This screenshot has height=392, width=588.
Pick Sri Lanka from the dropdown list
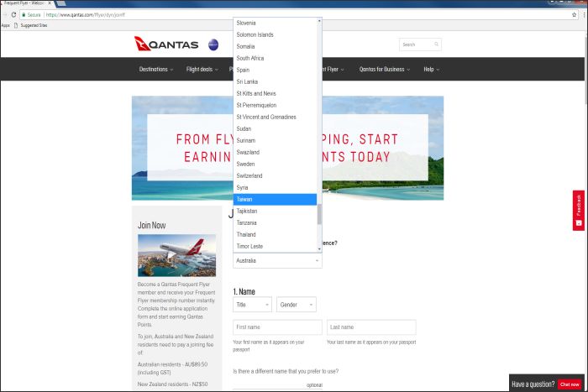pos(275,81)
